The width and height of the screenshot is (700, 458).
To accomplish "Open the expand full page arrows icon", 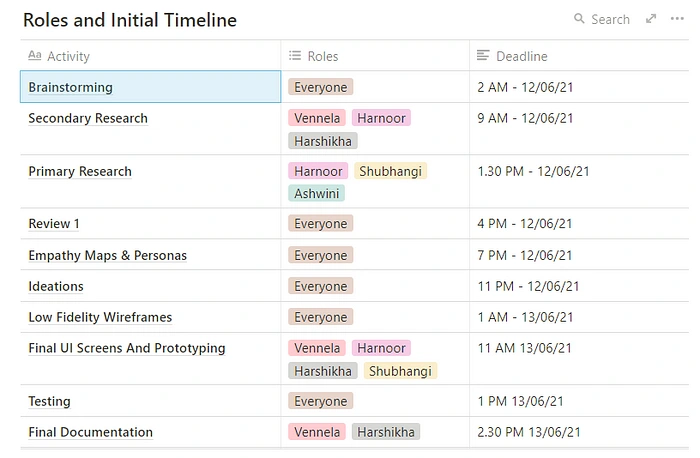I will coord(651,19).
